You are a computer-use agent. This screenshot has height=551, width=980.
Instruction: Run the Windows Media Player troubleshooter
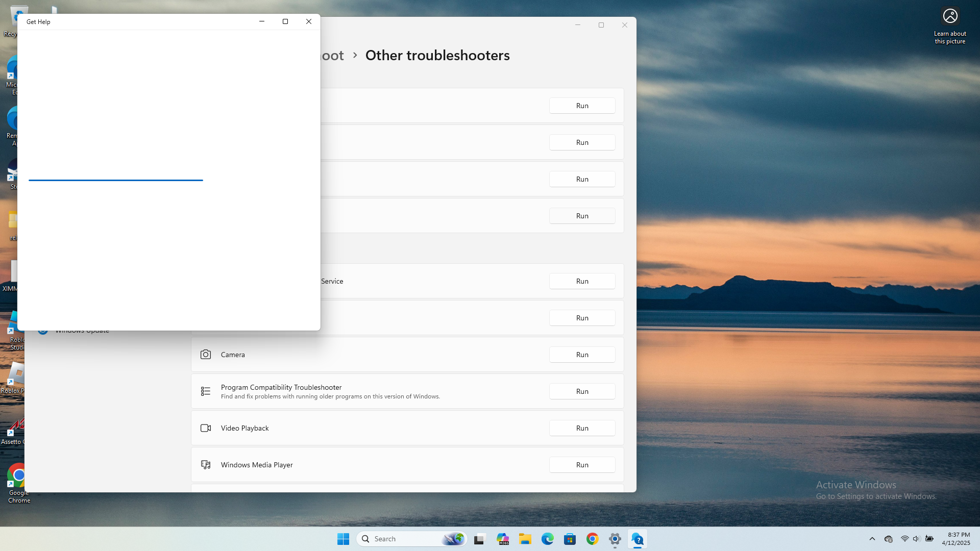click(x=582, y=465)
